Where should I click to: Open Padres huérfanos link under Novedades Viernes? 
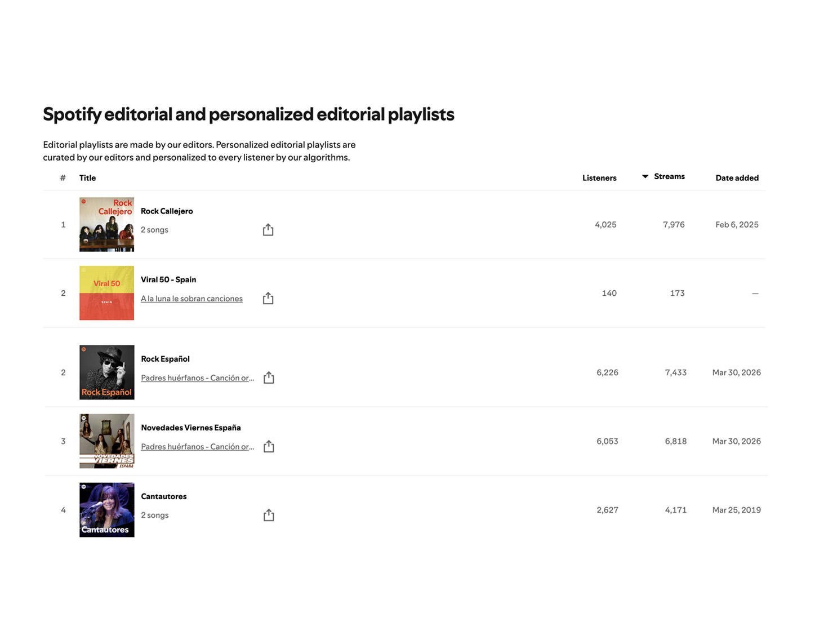(x=198, y=447)
